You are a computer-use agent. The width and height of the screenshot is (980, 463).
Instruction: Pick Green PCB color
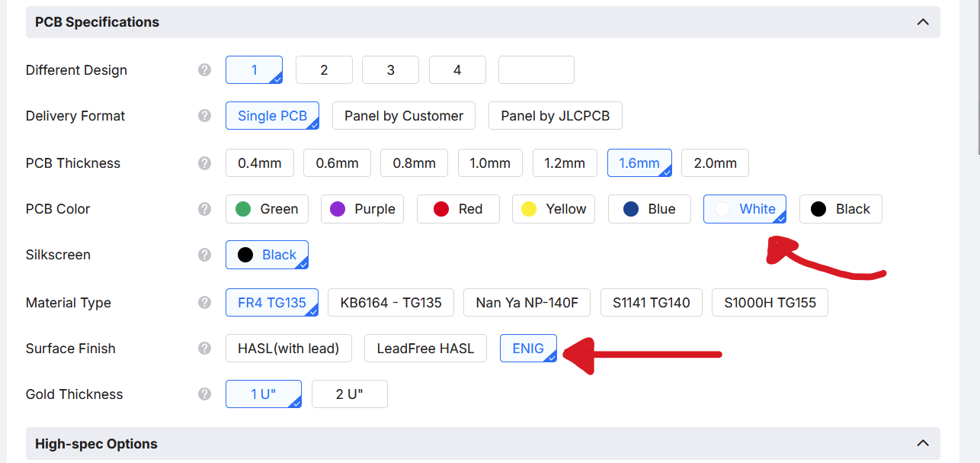click(267, 209)
